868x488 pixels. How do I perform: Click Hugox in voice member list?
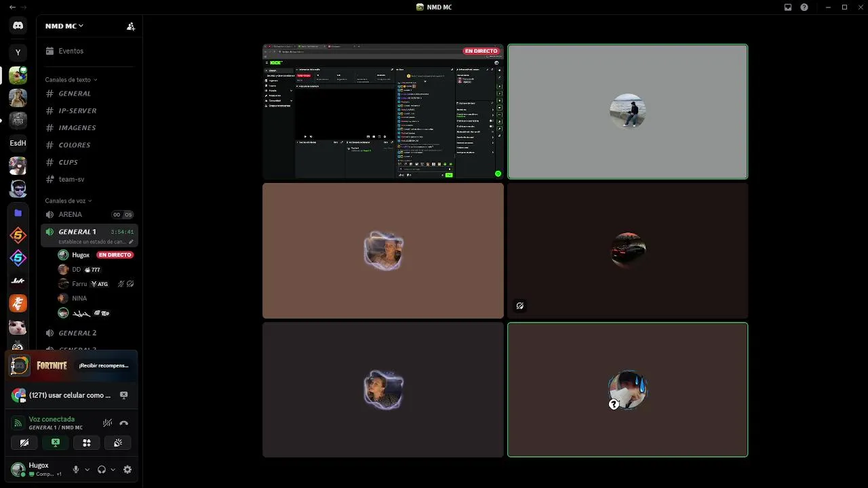pos(81,256)
